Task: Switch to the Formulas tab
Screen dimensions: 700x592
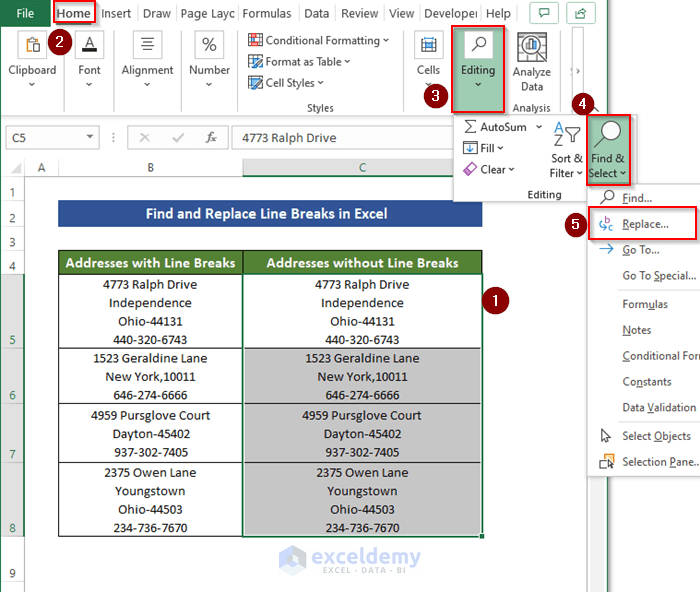Action: 267,14
